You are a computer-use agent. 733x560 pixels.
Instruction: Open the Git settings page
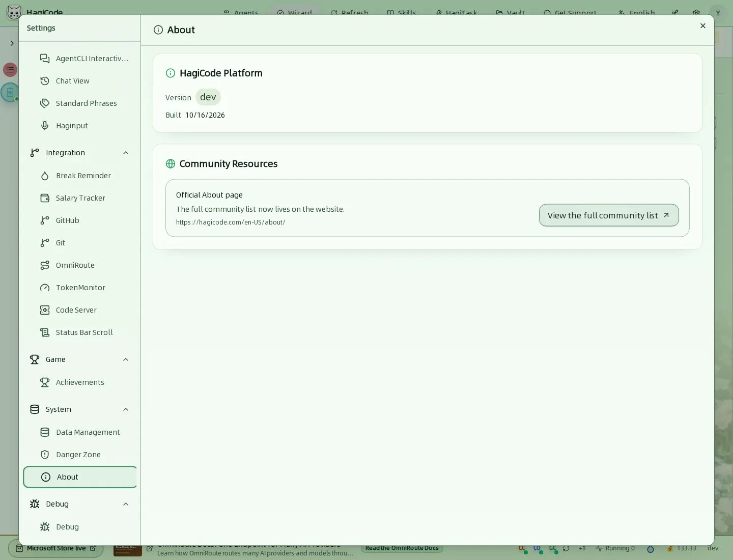[x=80, y=243]
